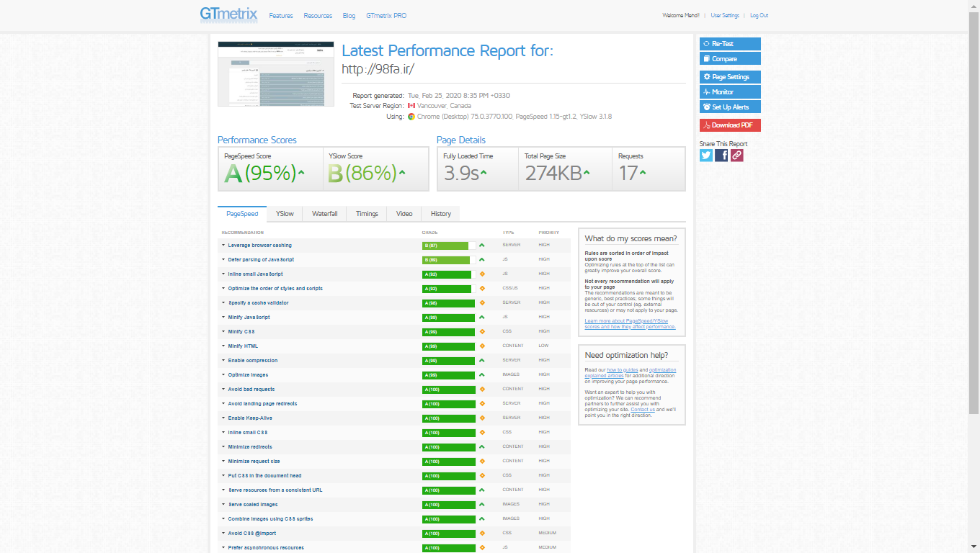Image resolution: width=980 pixels, height=553 pixels.
Task: Open the site screenshot thumbnail
Action: [x=276, y=75]
